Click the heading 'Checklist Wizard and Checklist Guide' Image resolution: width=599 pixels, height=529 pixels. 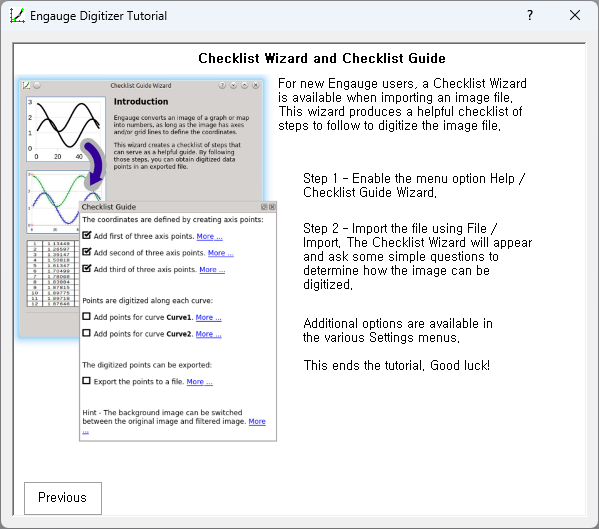point(322,58)
